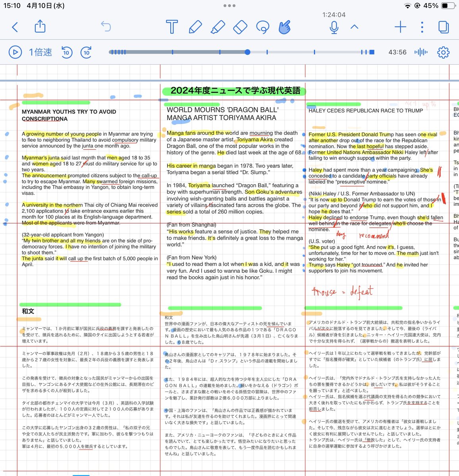The height and width of the screenshot is (476, 459).
Task: Tap '(Fan from New York)' line
Action: pyautogui.click(x=192, y=257)
